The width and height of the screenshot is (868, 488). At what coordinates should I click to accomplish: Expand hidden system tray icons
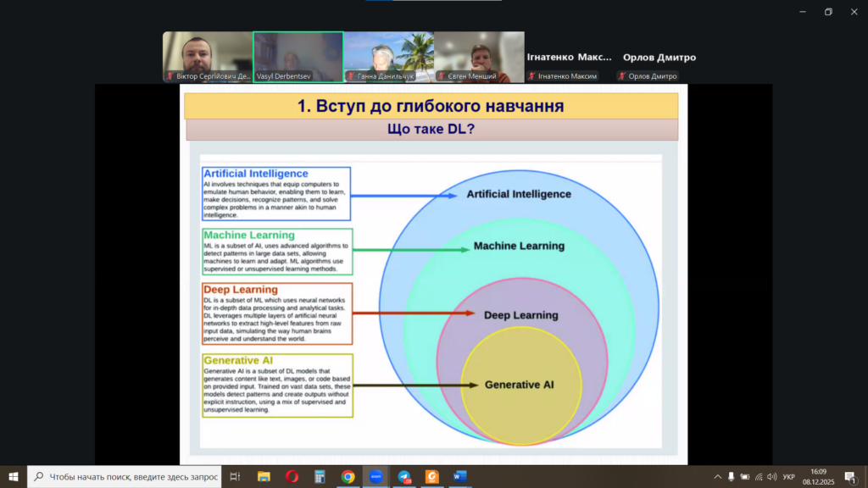pos(717,476)
